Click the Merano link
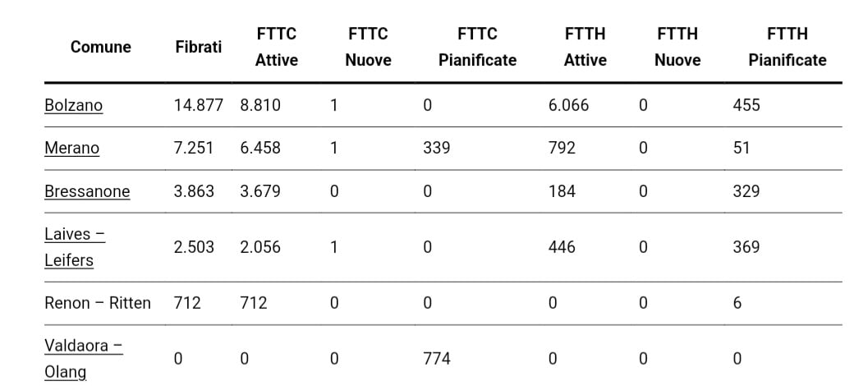This screenshot has width=868, height=390. pos(71,148)
